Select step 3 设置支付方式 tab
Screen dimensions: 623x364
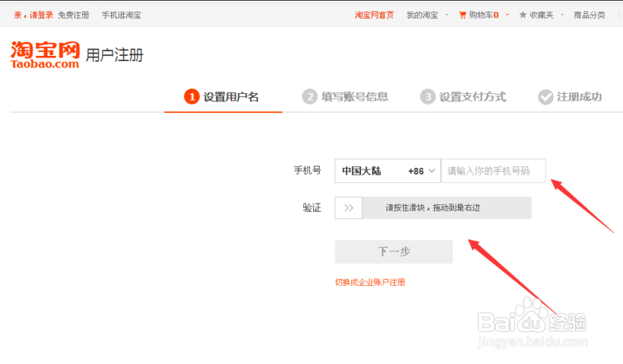(x=463, y=97)
